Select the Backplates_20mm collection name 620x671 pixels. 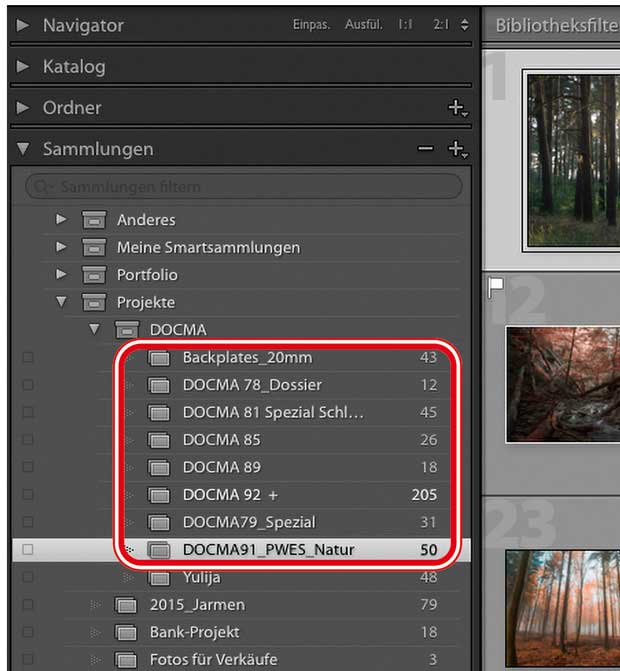(247, 357)
